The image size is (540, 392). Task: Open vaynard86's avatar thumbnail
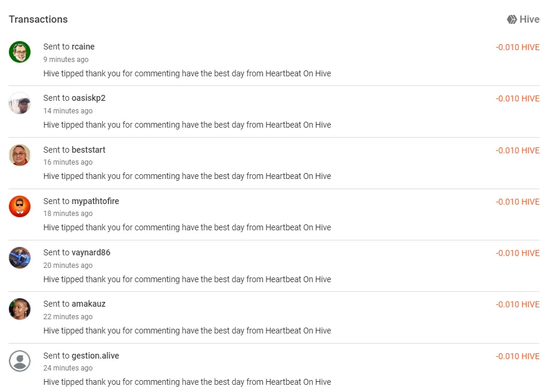(20, 258)
